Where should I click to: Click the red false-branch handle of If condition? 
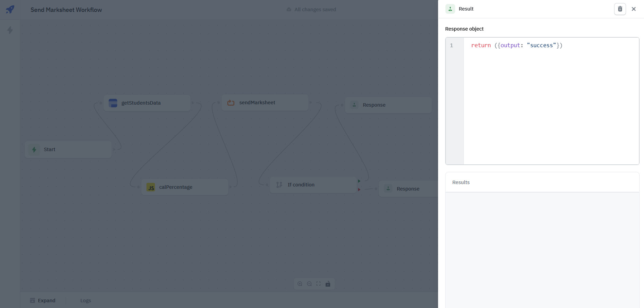[x=359, y=189]
